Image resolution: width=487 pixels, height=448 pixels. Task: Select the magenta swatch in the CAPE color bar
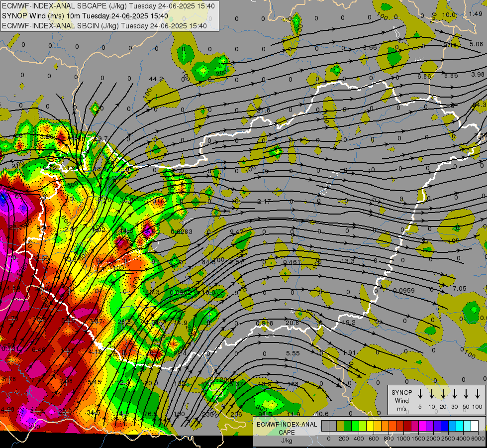click(422, 426)
